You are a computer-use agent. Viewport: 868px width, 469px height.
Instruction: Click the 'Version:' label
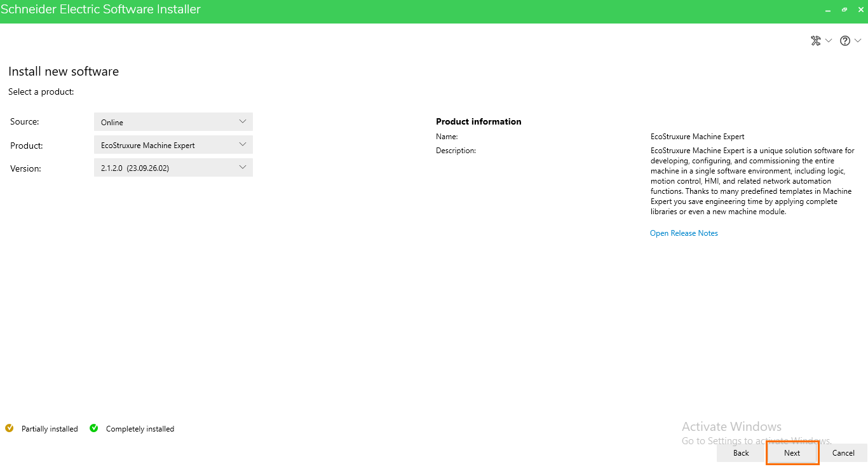(25, 168)
